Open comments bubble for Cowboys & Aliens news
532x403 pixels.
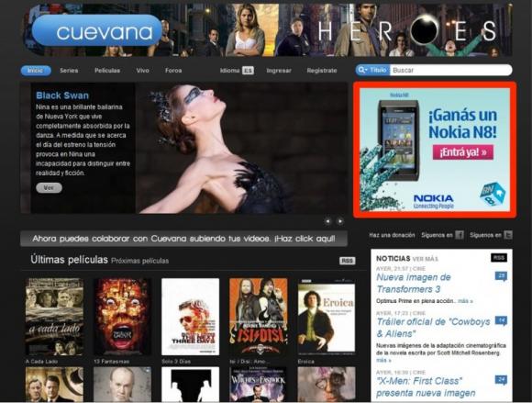click(501, 320)
